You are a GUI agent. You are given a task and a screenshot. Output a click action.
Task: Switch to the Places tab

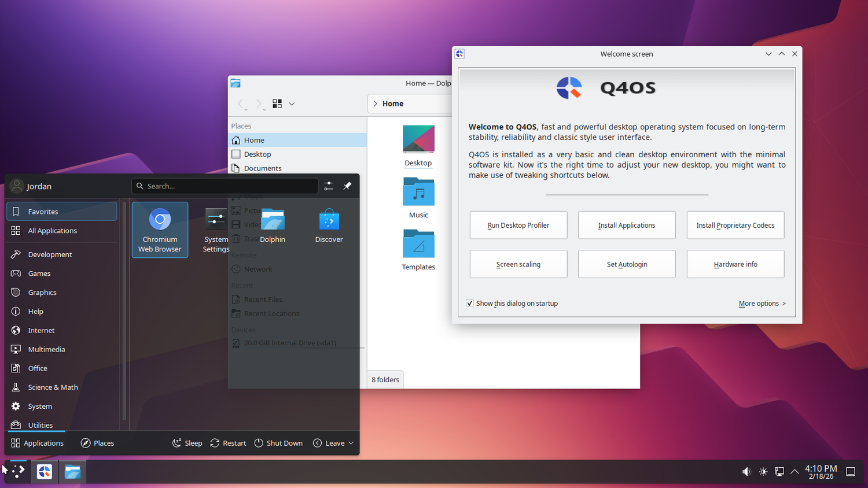tap(97, 443)
